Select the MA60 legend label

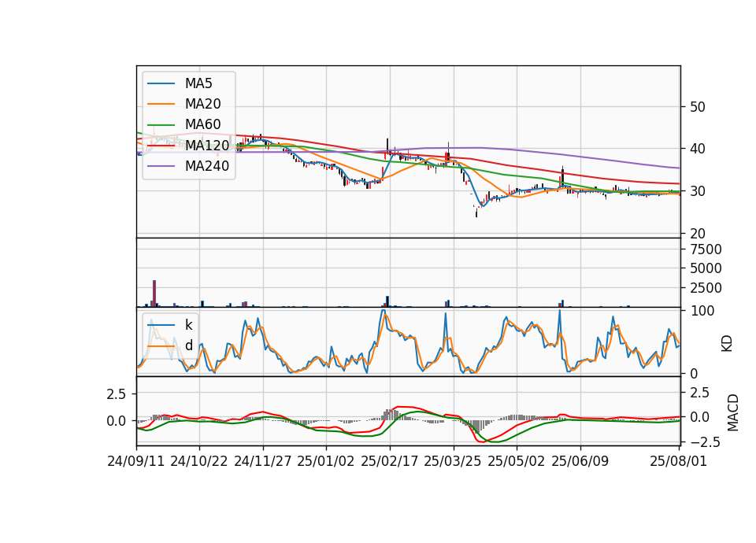202,124
